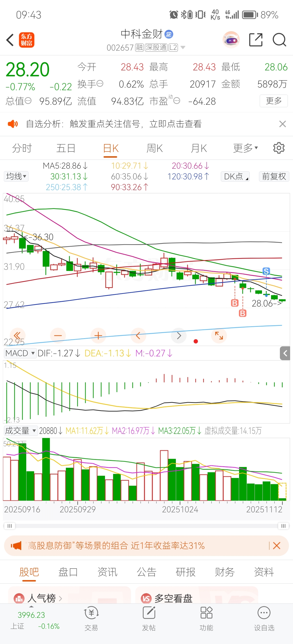Grab the left date range slider handle
293x644 pixels.
10,526
